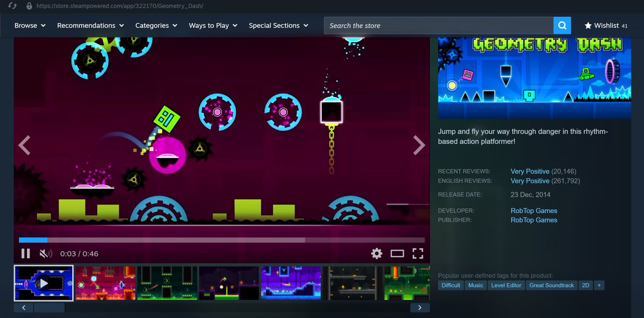Select the partially visible green thumbnail
This screenshot has width=644, height=318.
(407, 283)
